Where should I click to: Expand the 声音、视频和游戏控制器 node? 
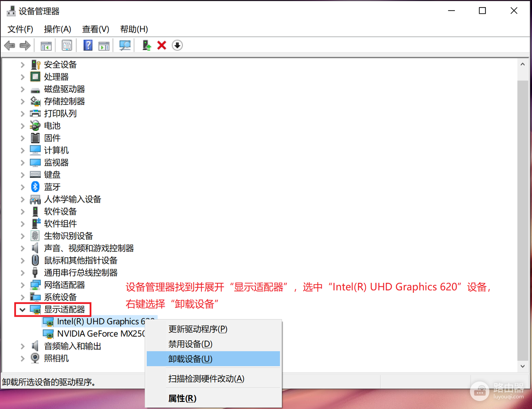[x=23, y=248]
